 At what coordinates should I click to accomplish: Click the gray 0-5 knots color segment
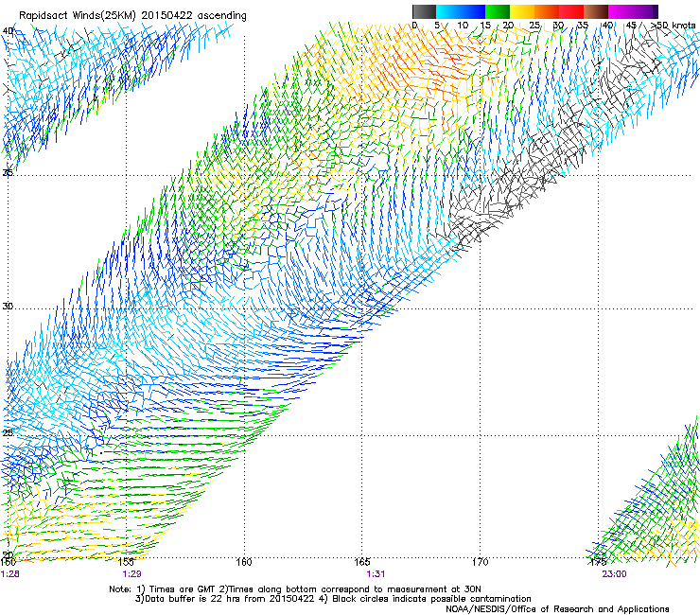click(424, 11)
